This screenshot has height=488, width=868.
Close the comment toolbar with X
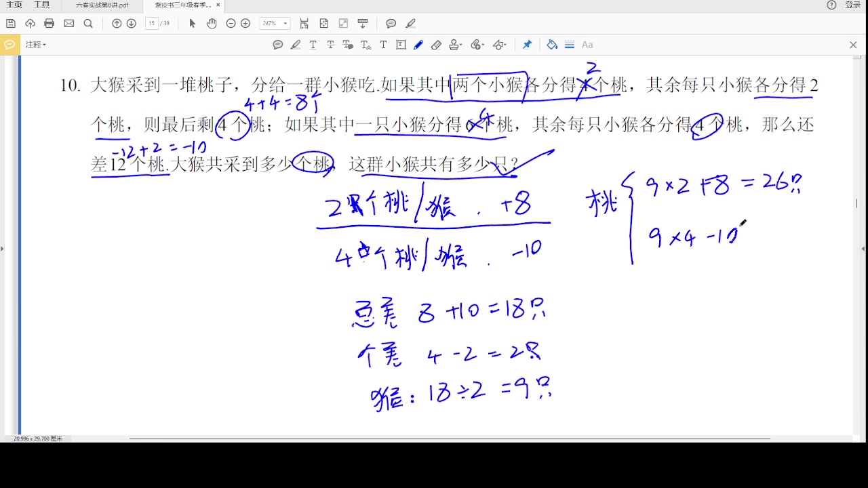(853, 45)
